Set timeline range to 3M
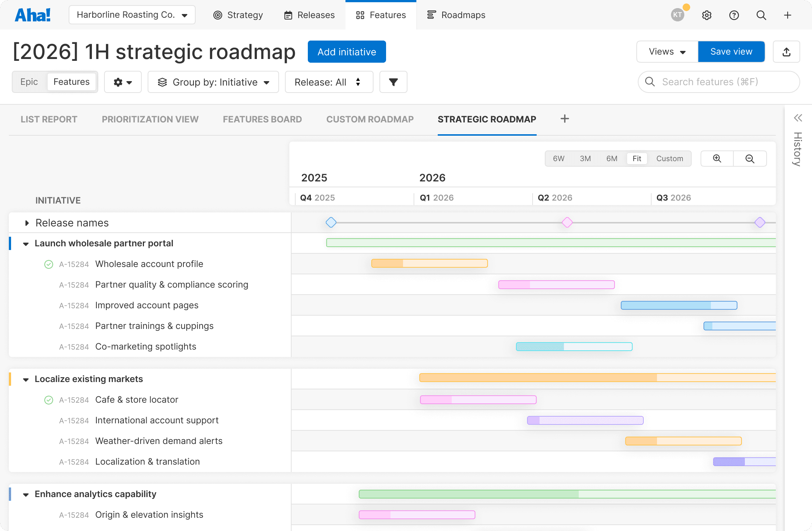 pyautogui.click(x=585, y=159)
